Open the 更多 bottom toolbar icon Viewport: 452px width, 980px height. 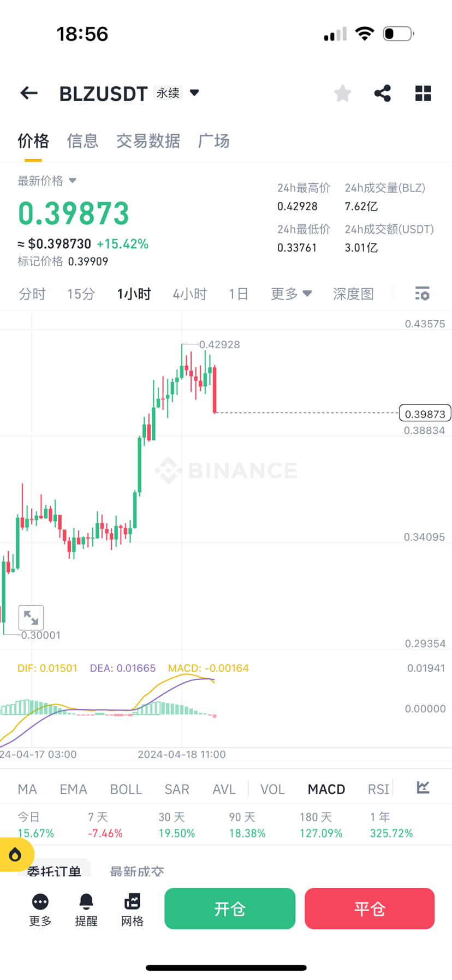[39, 909]
